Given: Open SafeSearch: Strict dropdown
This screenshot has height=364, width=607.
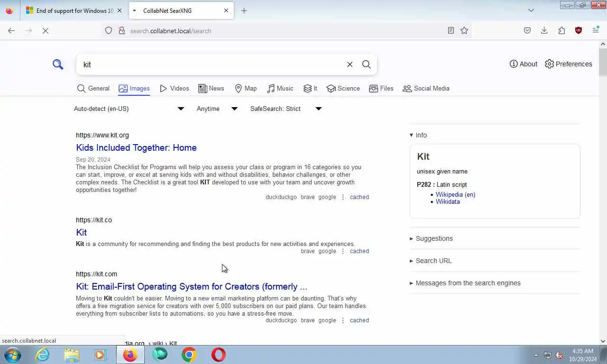Looking at the screenshot, I should tap(286, 109).
